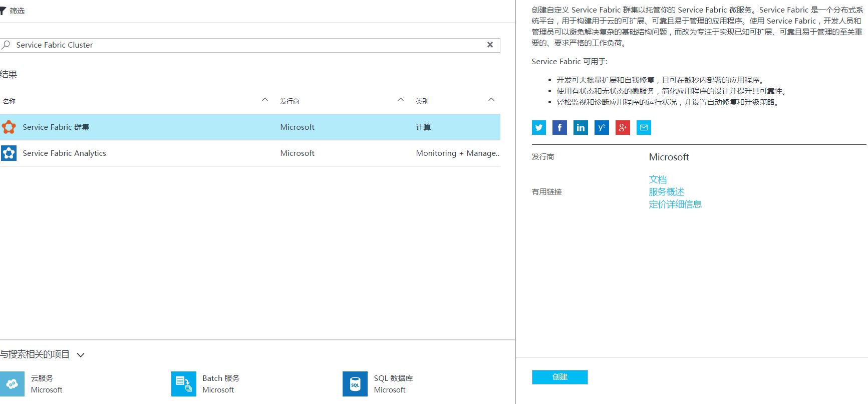Share via email envelope icon

(x=644, y=128)
